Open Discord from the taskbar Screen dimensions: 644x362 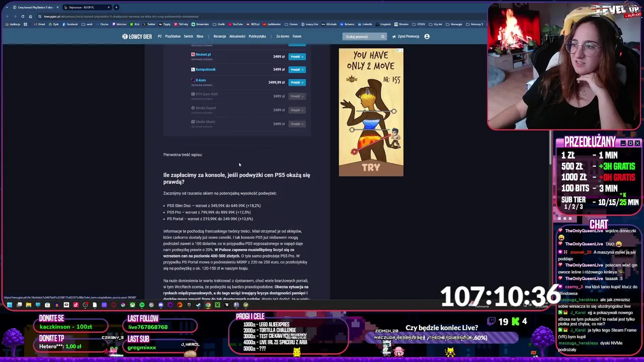(161, 305)
